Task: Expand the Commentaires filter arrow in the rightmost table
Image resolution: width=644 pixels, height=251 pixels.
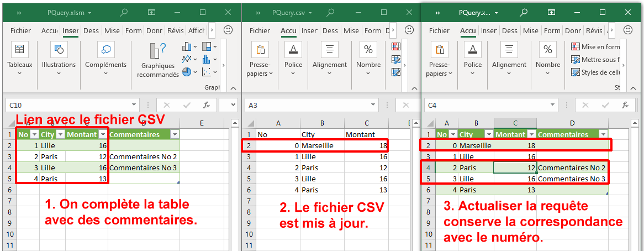Action: (603, 134)
